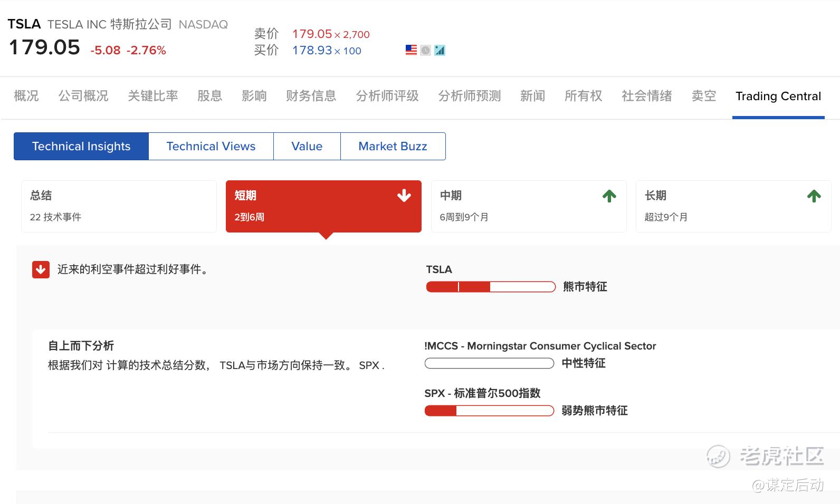Select the 短期 2到6周 card

click(x=323, y=206)
